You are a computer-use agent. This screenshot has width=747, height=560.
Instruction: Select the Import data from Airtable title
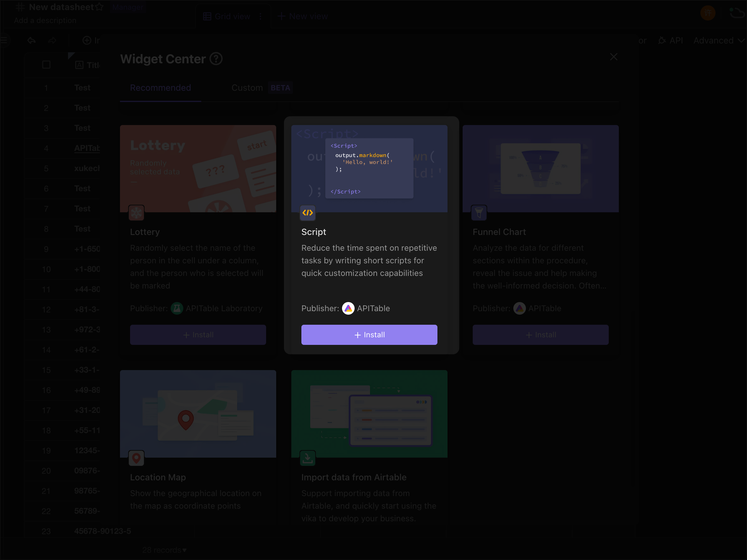coord(354,477)
